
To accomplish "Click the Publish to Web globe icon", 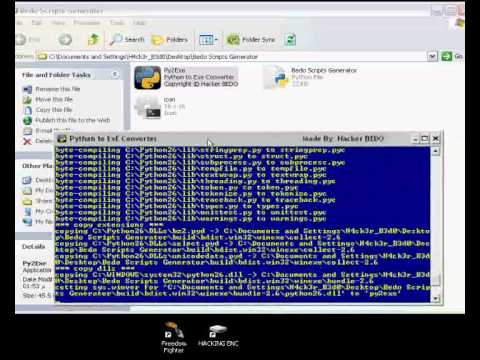I will coord(27,120).
